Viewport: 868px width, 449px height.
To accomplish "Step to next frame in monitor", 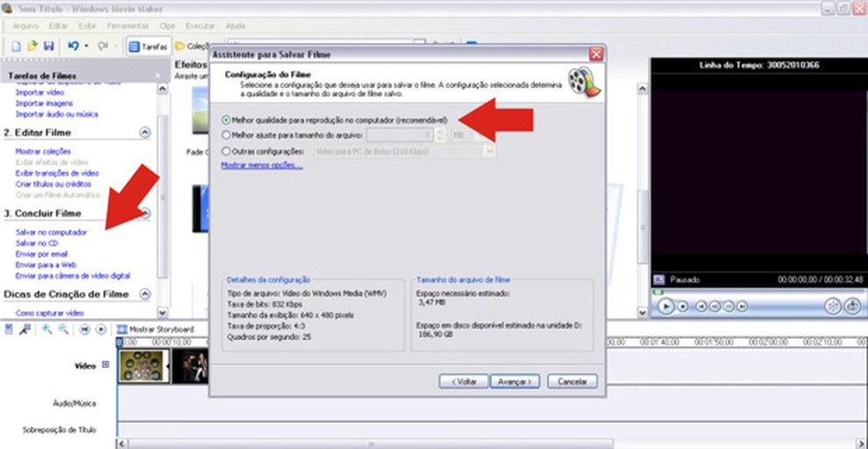I will [x=729, y=305].
